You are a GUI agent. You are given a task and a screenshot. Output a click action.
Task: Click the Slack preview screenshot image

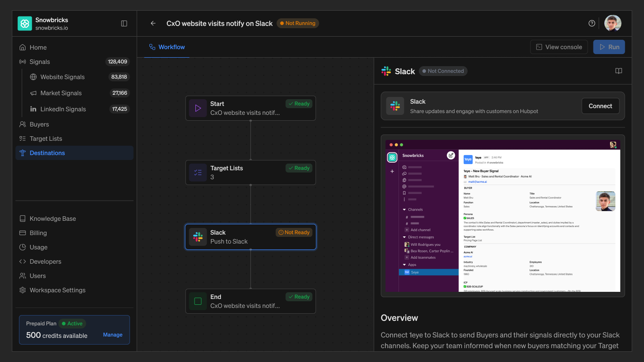click(503, 216)
